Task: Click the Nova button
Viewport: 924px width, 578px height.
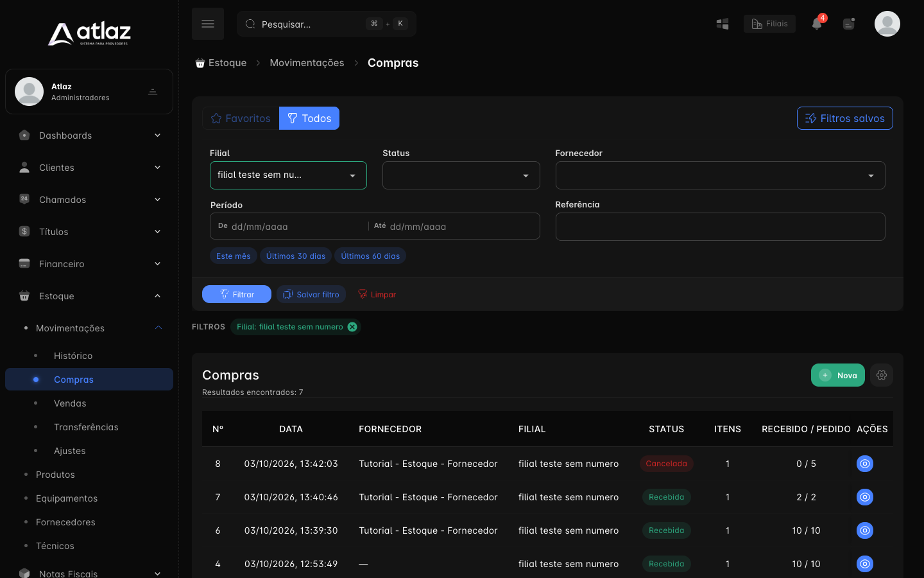Action: (x=838, y=375)
